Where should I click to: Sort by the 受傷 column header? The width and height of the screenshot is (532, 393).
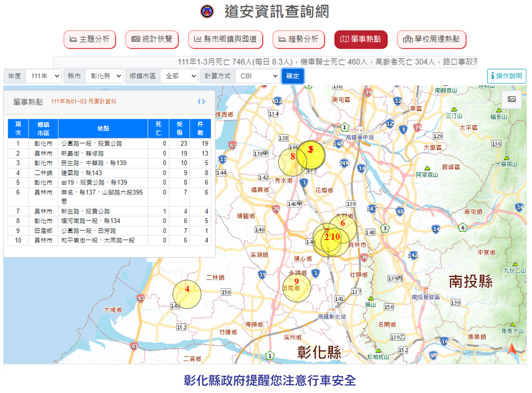(x=179, y=128)
